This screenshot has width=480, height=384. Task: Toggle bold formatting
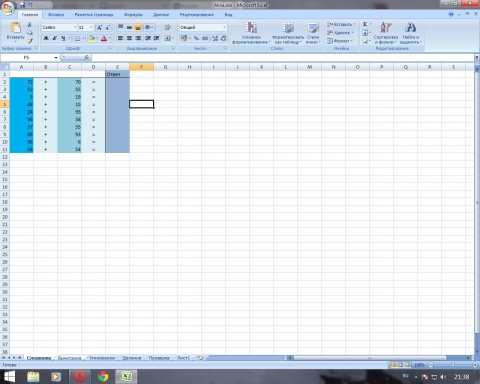[46, 38]
